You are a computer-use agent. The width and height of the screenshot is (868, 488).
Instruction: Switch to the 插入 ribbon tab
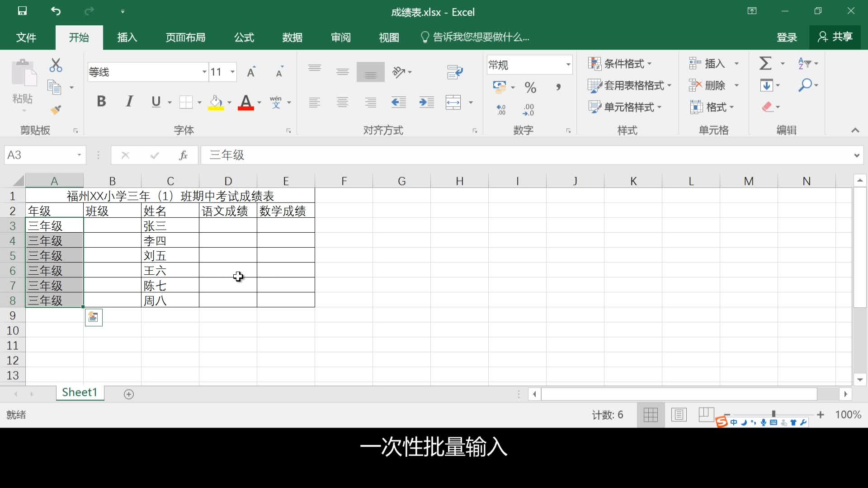pos(126,38)
